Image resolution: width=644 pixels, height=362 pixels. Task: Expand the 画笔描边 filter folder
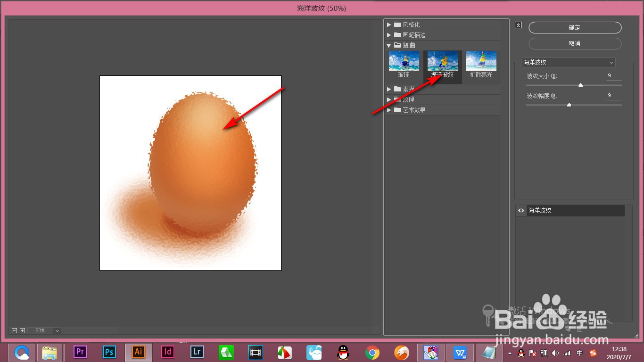pyautogui.click(x=389, y=35)
